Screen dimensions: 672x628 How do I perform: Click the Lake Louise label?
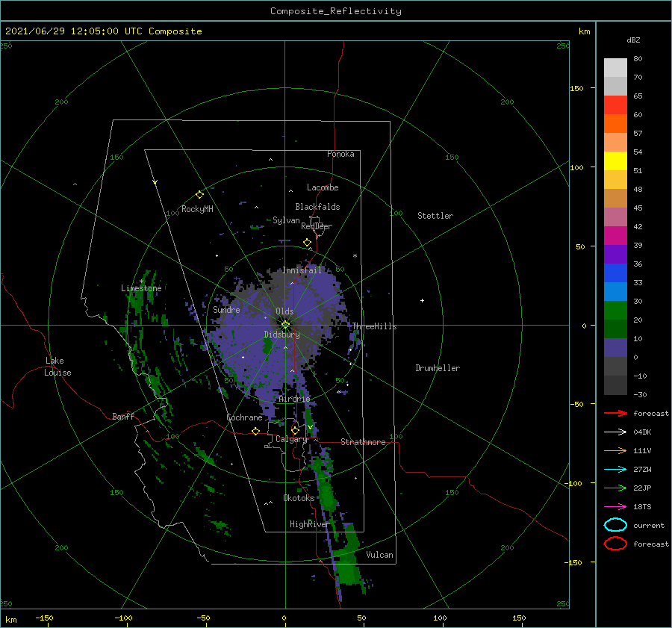tap(57, 367)
